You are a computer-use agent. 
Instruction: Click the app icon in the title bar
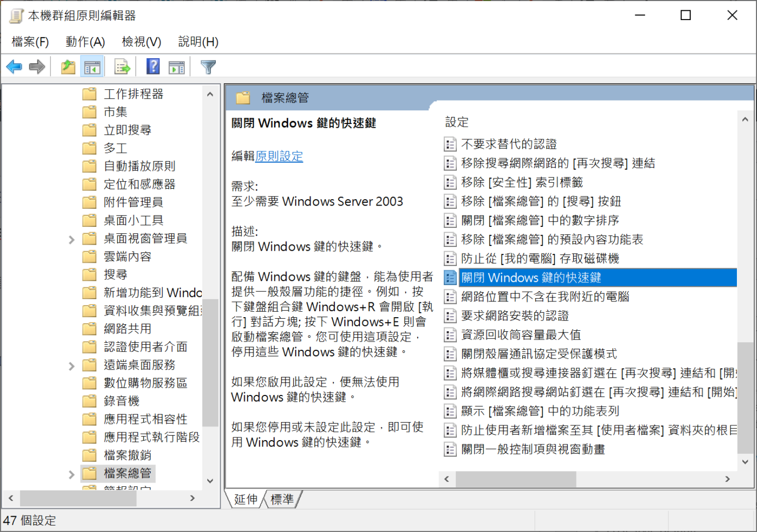point(16,16)
